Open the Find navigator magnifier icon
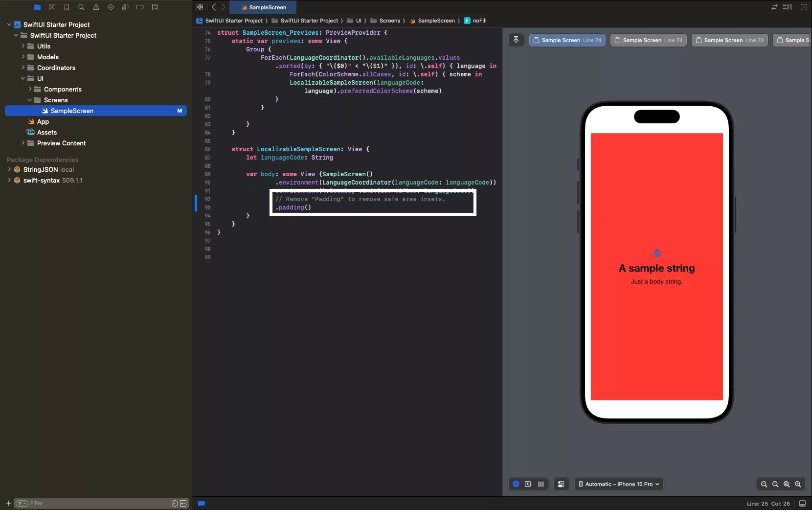The image size is (812, 510). [81, 7]
